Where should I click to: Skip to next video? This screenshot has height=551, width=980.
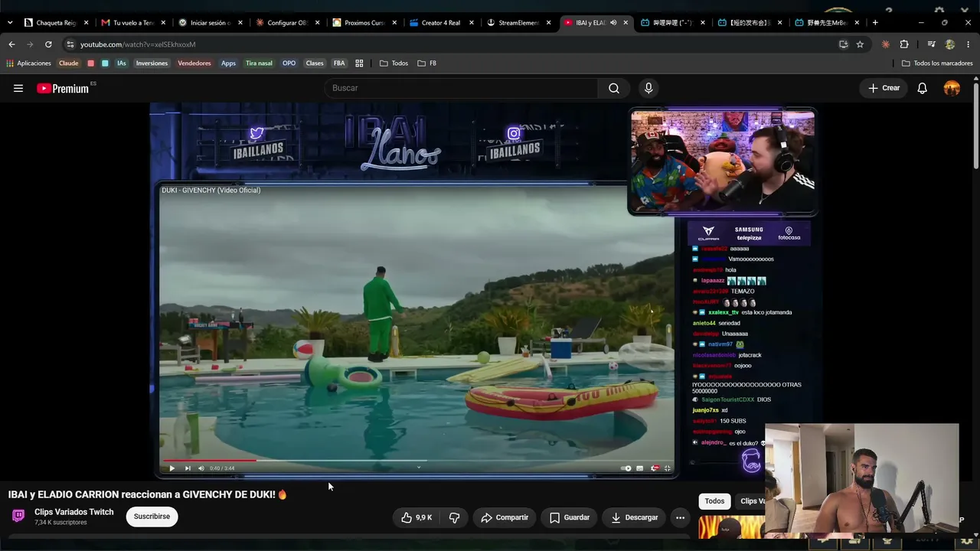(187, 468)
